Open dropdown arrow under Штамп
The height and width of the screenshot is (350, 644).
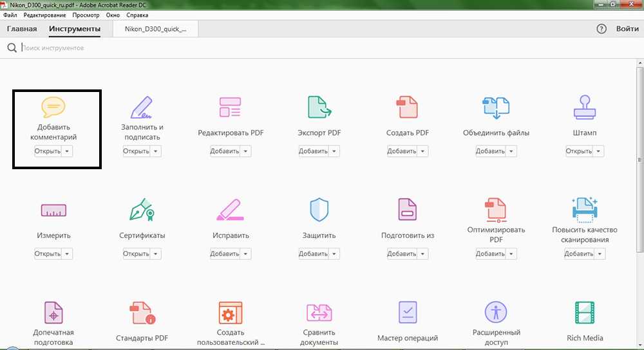coord(599,151)
